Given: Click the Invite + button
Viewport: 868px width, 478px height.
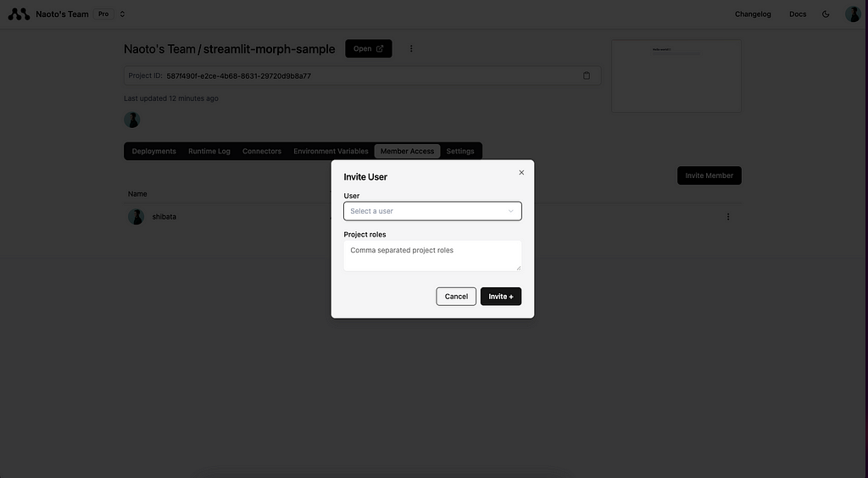Looking at the screenshot, I should [x=500, y=297].
